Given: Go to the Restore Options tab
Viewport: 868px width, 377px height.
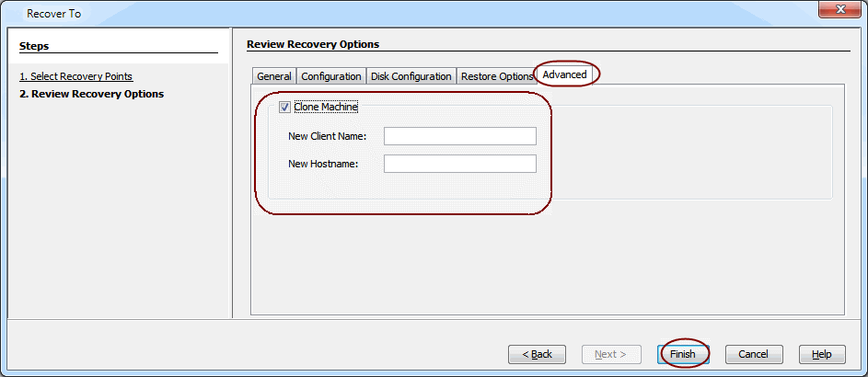Looking at the screenshot, I should [x=496, y=76].
